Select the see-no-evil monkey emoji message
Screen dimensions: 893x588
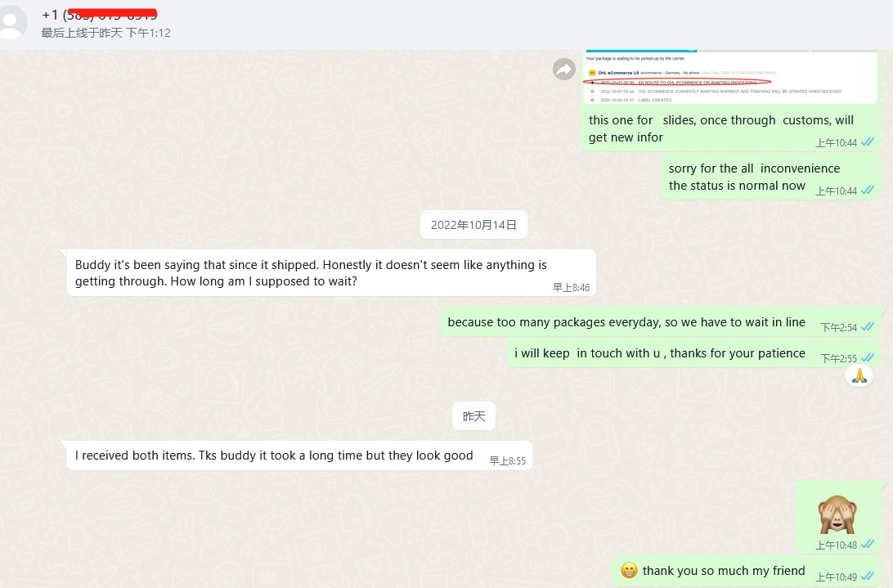[837, 515]
